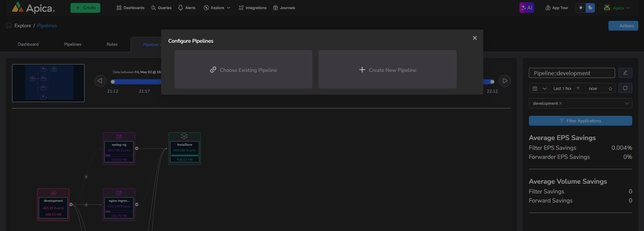Close the Configure Pipelines dialog
644x231 pixels.
[475, 38]
